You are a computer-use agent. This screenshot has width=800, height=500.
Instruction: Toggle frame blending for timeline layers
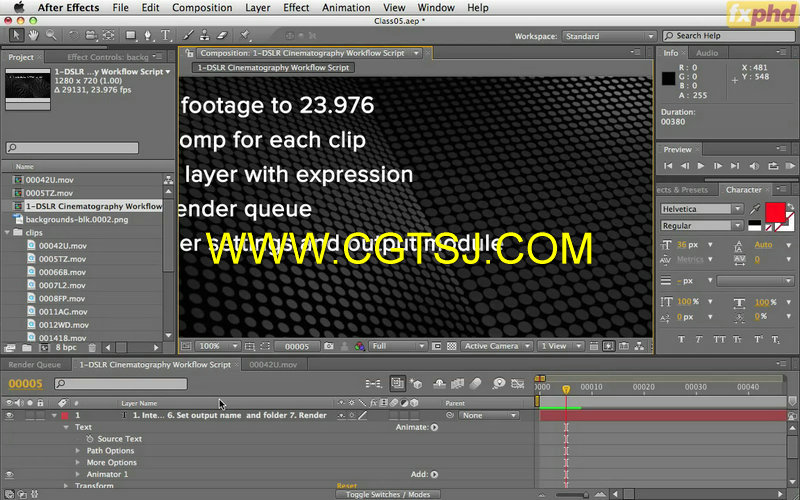(457, 384)
